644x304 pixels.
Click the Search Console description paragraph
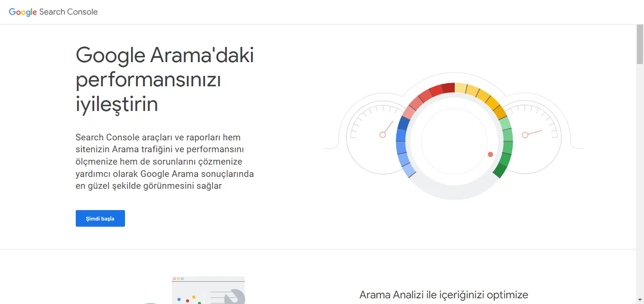pyautogui.click(x=165, y=162)
